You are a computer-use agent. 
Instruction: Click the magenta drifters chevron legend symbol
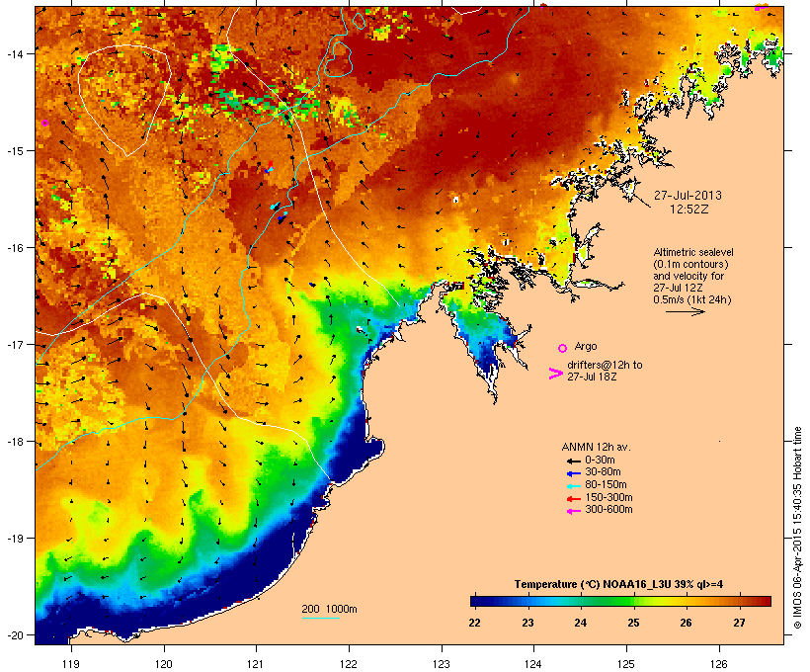[x=556, y=374]
